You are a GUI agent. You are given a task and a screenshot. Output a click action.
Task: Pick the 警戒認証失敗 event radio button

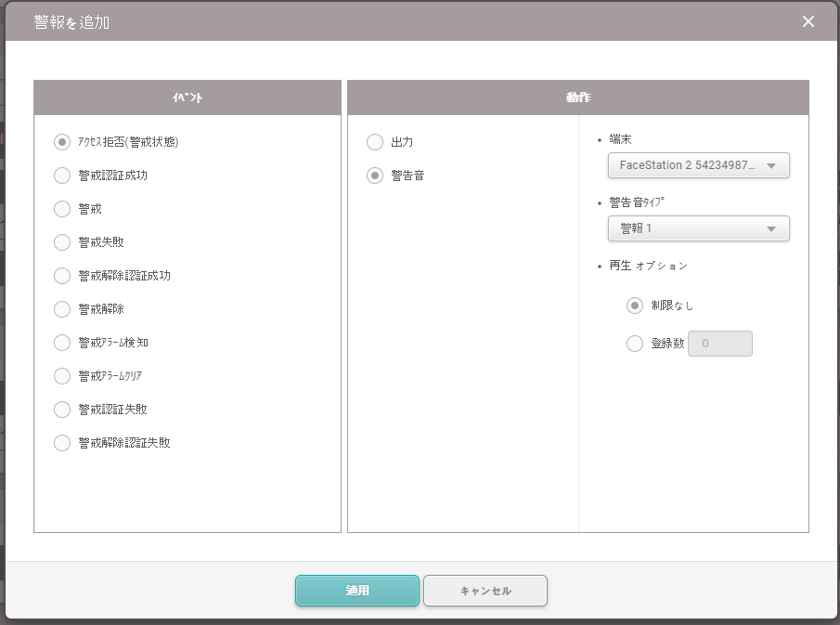pyautogui.click(x=62, y=410)
